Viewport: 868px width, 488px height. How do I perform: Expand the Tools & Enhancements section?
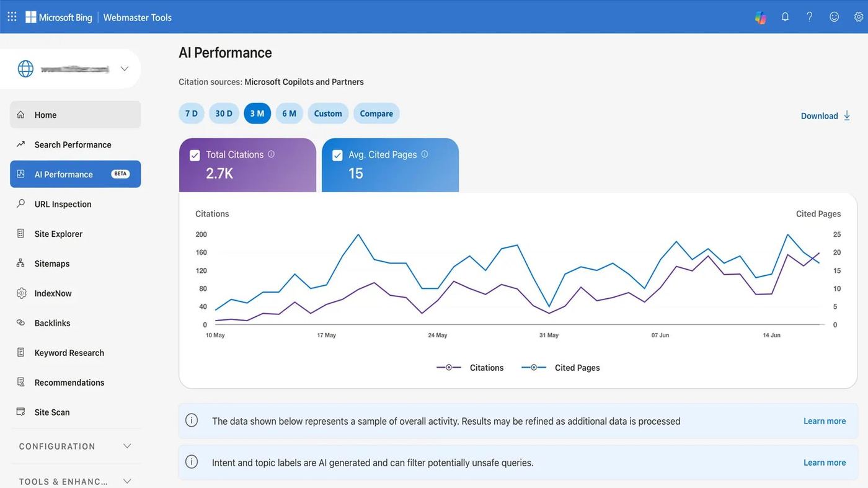click(76, 481)
